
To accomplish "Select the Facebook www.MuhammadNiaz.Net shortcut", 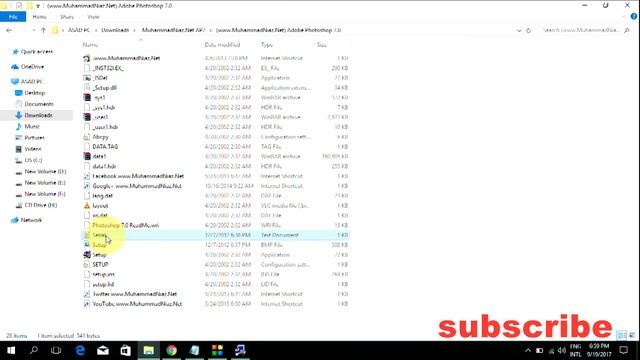I will pyautogui.click(x=138, y=176).
